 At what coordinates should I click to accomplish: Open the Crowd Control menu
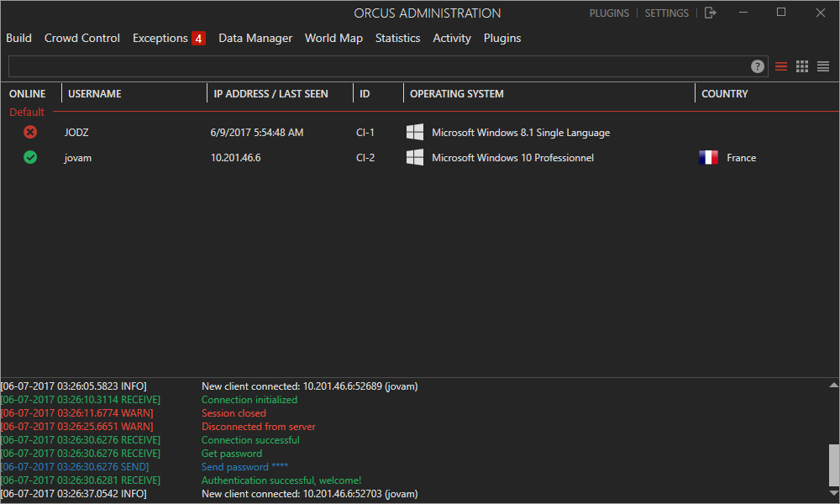click(82, 38)
